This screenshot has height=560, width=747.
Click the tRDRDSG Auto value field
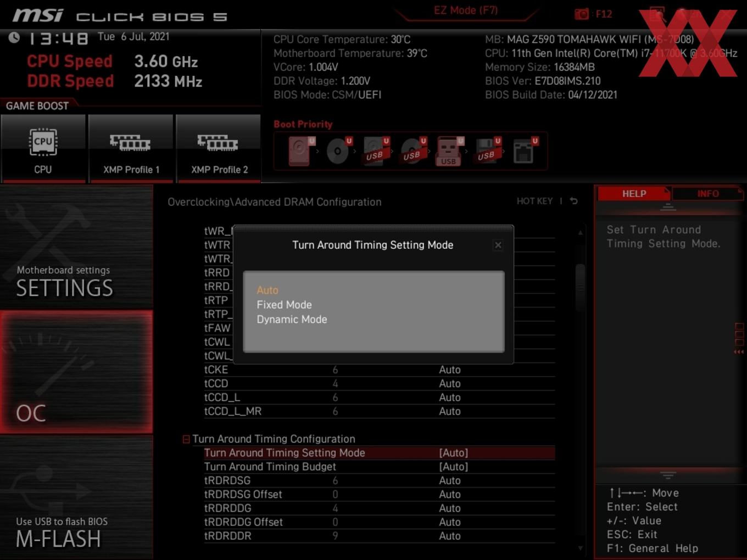click(x=450, y=480)
